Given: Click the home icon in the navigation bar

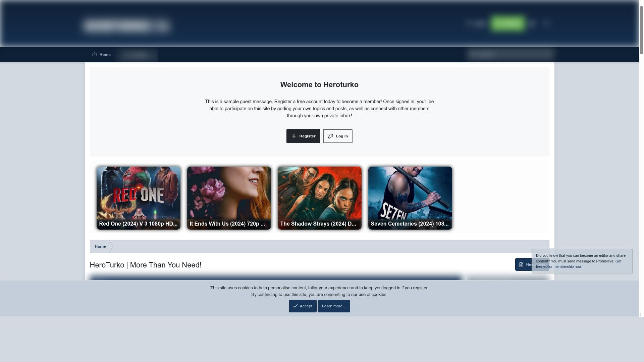Looking at the screenshot, I should (x=94, y=54).
